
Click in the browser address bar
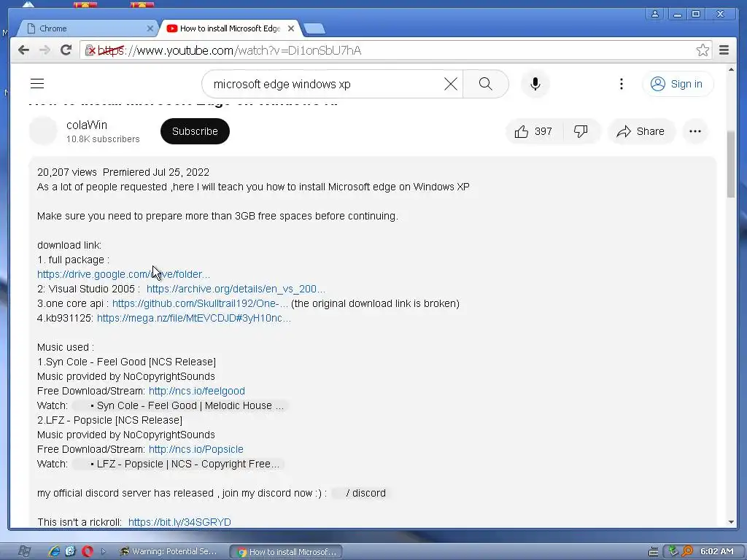395,50
